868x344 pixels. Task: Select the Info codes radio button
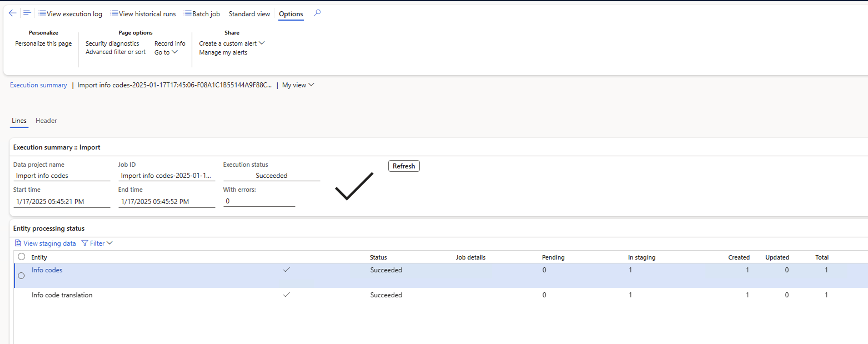(22, 275)
